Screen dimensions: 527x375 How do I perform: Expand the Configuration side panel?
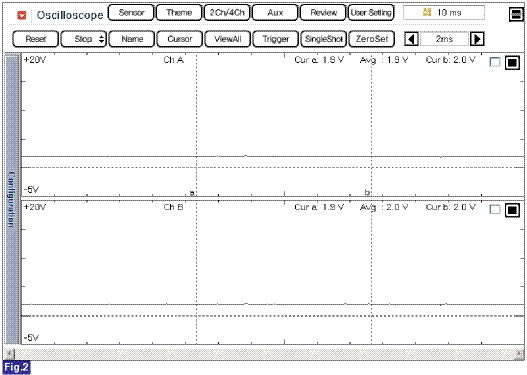tap(12, 199)
